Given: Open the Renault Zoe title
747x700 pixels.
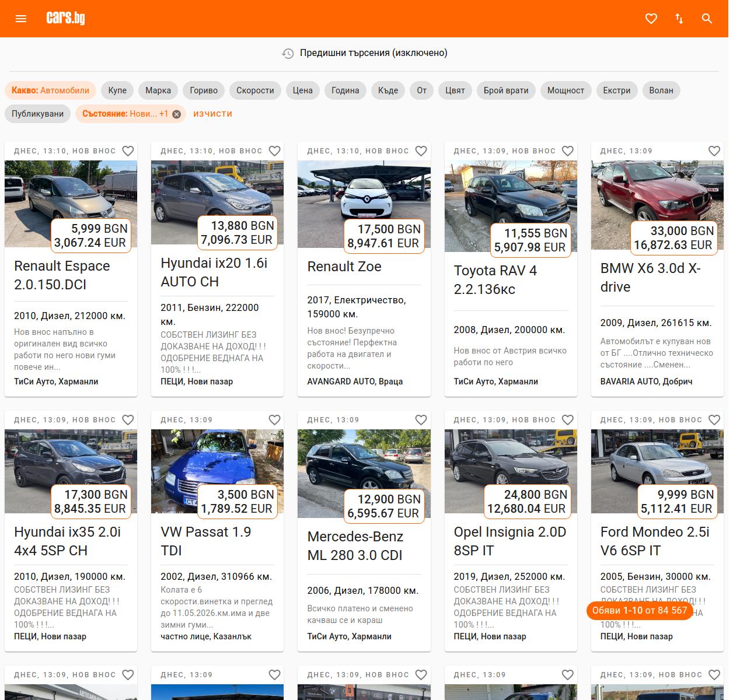Looking at the screenshot, I should coord(344,267).
